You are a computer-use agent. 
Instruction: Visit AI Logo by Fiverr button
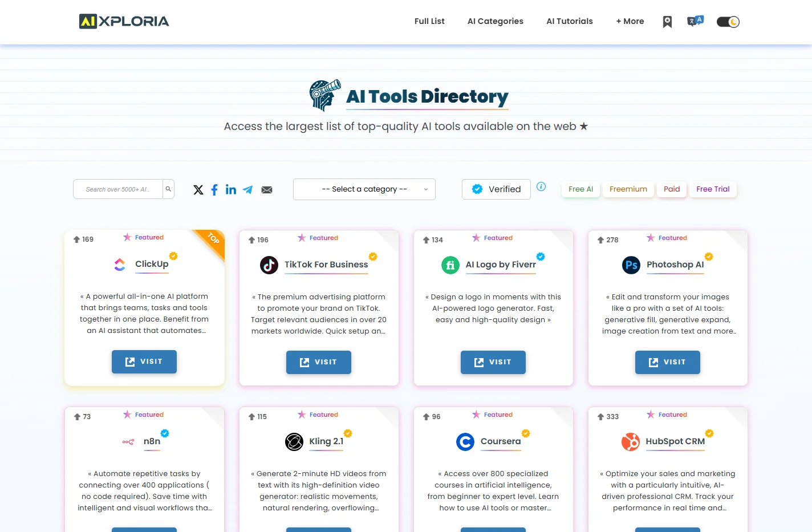(493, 362)
